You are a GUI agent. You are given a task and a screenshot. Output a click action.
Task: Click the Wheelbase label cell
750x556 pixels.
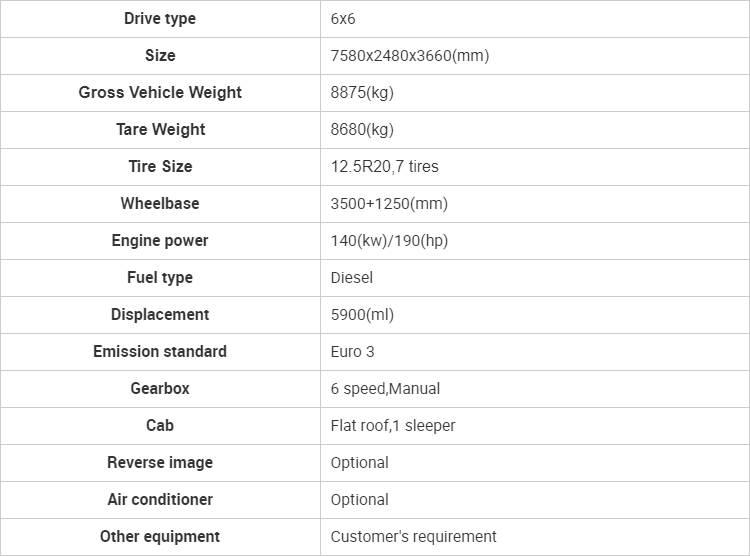click(x=160, y=203)
